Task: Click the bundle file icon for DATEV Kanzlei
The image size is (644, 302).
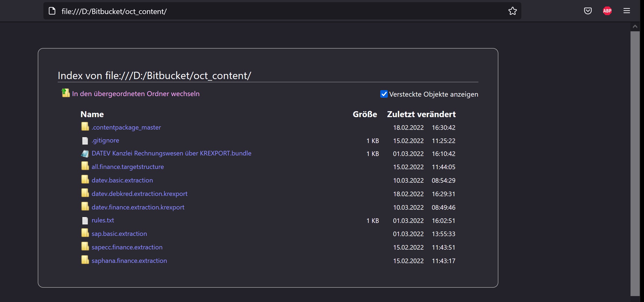Action: [85, 154]
